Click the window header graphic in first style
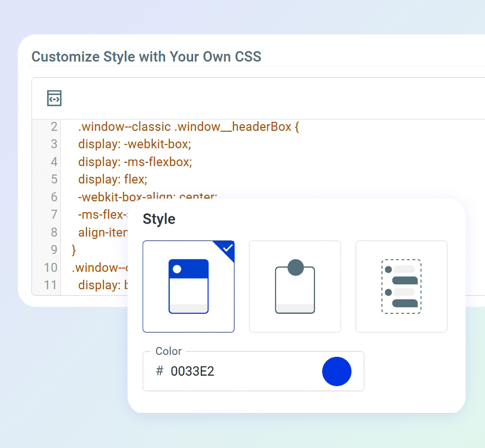Screen dimensions: 485x448 pyautogui.click(x=188, y=268)
